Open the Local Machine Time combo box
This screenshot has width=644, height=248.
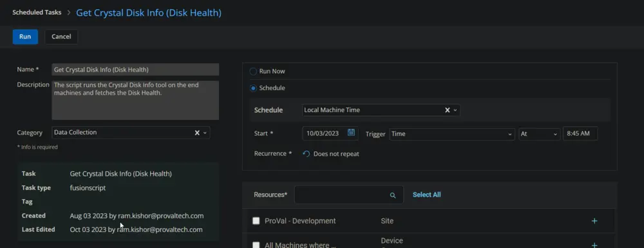pyautogui.click(x=381, y=110)
